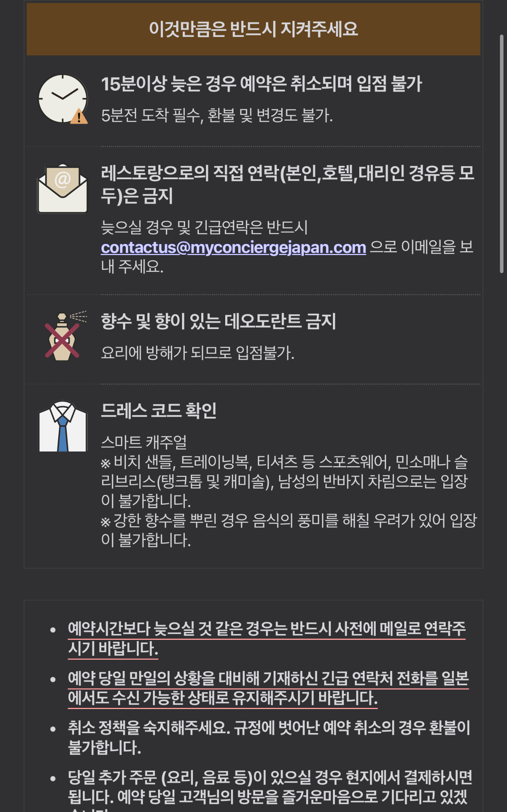
Task: Click the text 5분전 도착 필수, 환불 및 변경도 불가
Action: [x=217, y=116]
